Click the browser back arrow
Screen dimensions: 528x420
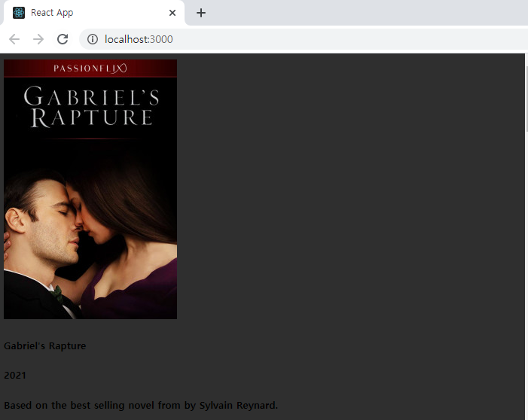pos(14,39)
